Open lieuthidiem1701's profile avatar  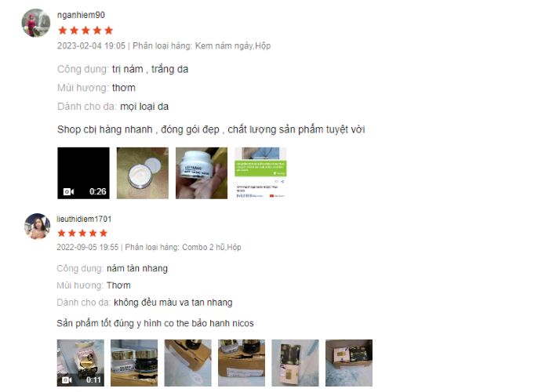(37, 226)
